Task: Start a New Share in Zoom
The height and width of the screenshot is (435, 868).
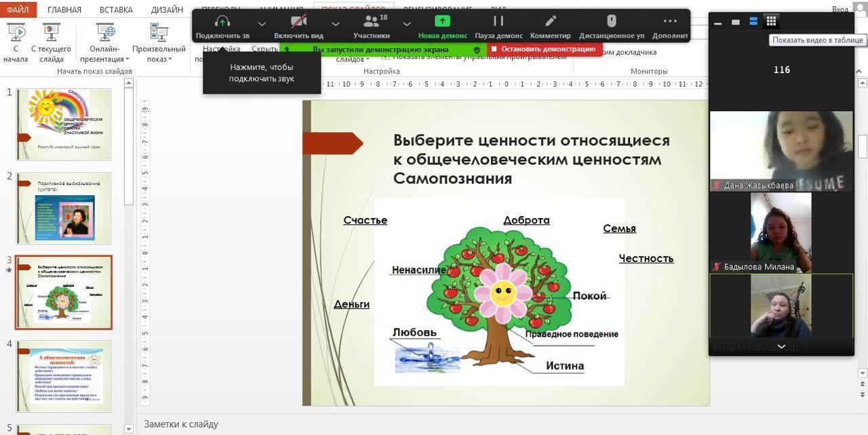Action: point(442,22)
